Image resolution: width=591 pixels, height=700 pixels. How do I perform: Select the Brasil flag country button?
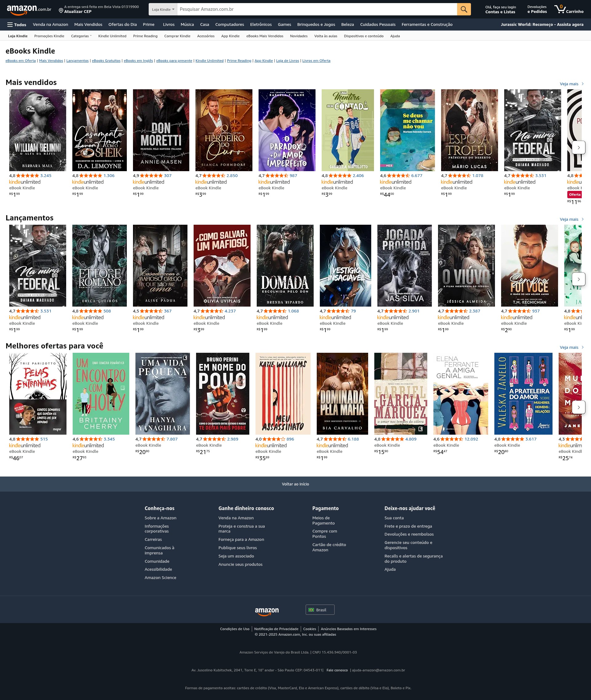coord(320,610)
